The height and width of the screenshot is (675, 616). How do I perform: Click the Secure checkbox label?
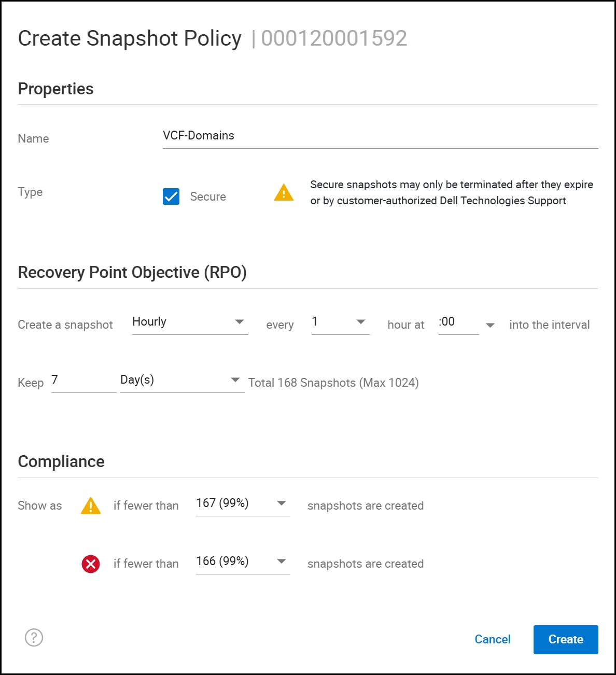pos(208,196)
